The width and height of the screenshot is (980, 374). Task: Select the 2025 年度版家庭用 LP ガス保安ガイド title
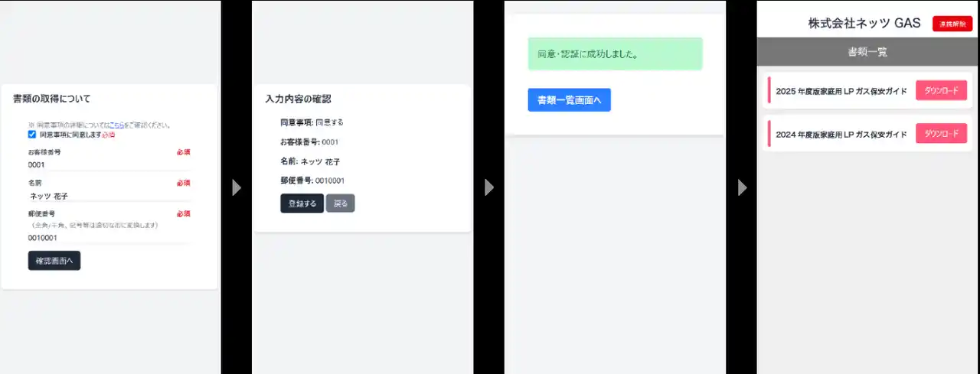841,91
